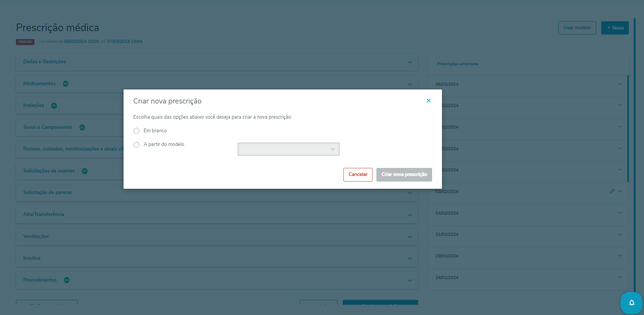Click the previous prescriptions panel scrollbar
The width and height of the screenshot is (644, 315).
click(628, 129)
